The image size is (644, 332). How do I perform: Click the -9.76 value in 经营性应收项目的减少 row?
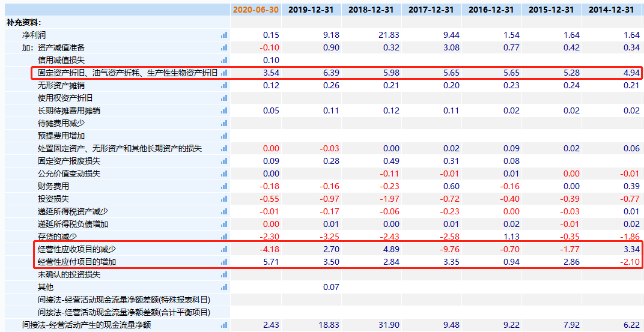pyautogui.click(x=447, y=249)
